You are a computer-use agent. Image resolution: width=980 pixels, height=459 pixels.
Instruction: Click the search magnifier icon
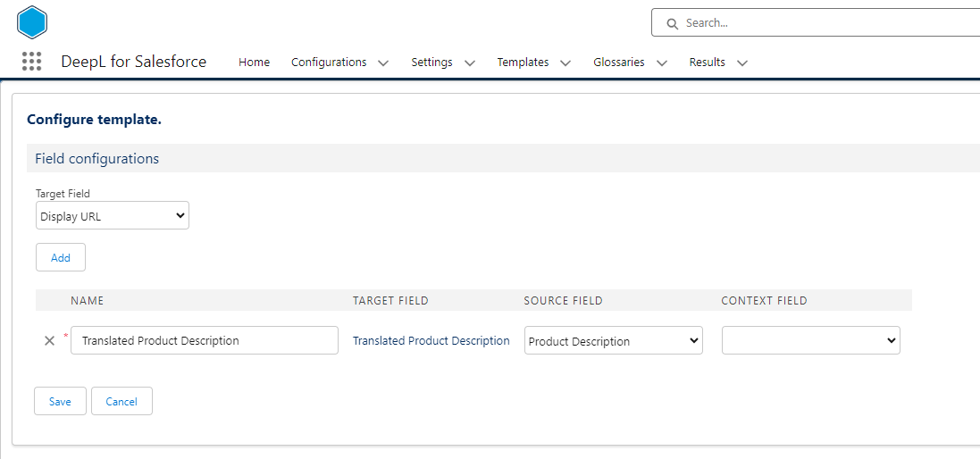click(671, 23)
